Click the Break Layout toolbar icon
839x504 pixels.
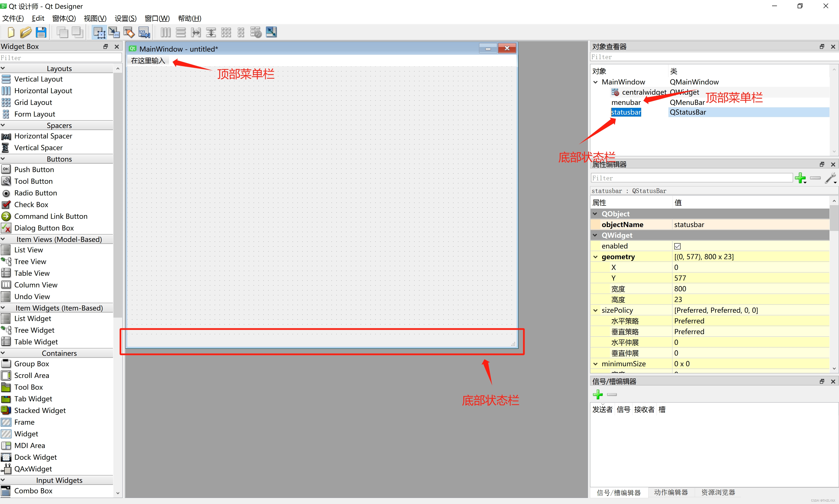click(x=256, y=32)
